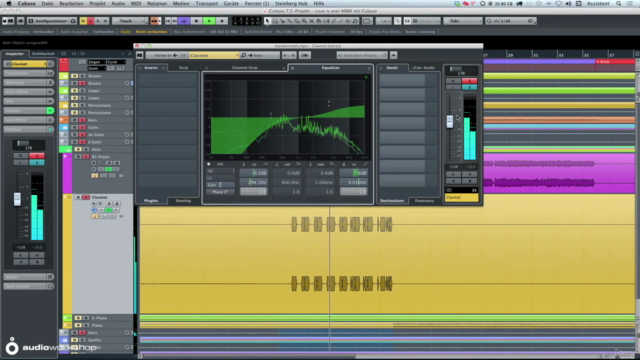The width and height of the screenshot is (640, 360).
Task: Switch to the Sichtbarkeit tab
Action: (43, 54)
